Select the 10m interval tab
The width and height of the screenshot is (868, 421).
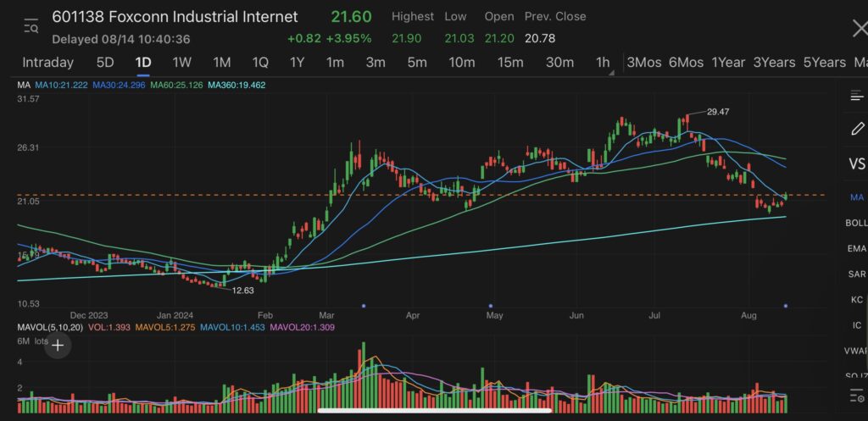coord(462,63)
